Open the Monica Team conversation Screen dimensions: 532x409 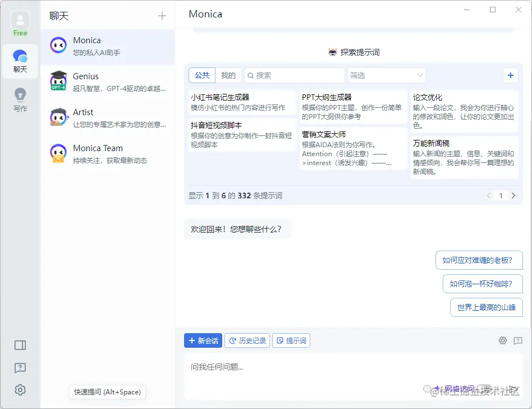[108, 154]
